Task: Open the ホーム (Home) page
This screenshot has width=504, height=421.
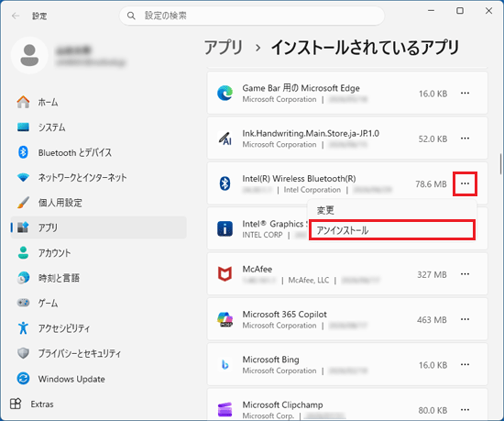Action: coord(98,102)
